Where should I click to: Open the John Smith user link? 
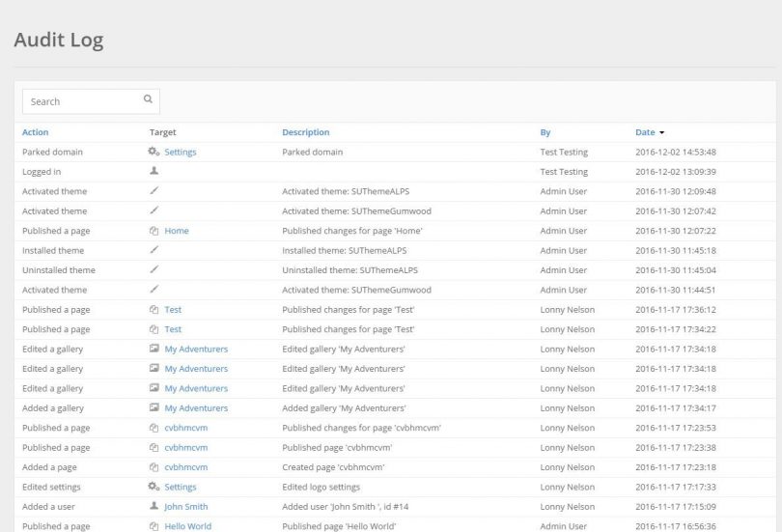185,507
